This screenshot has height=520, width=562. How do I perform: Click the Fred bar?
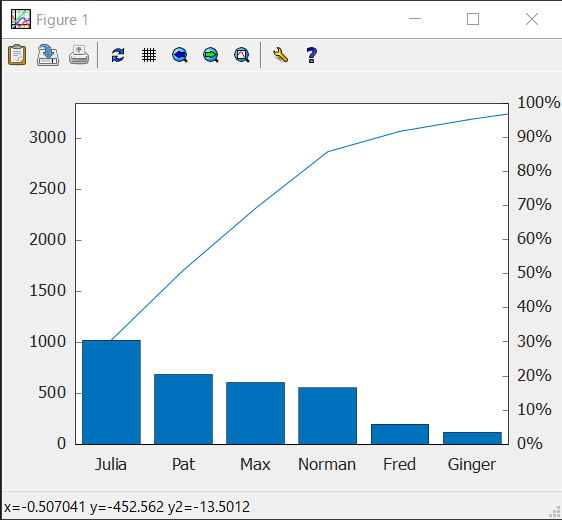[x=400, y=434]
